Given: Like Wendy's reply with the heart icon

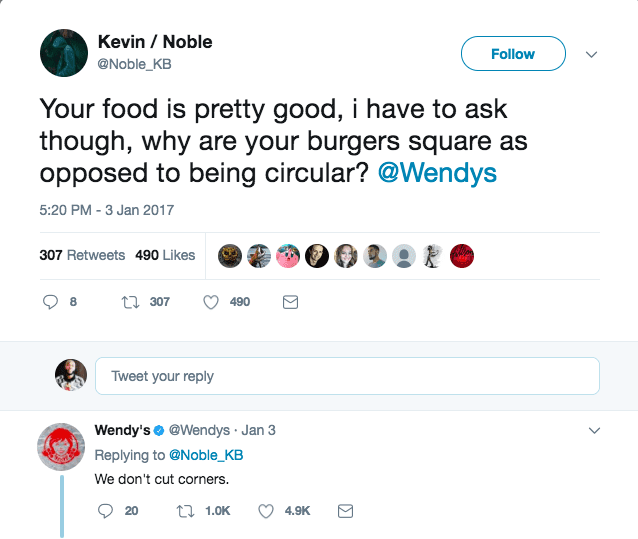Looking at the screenshot, I should point(266,510).
